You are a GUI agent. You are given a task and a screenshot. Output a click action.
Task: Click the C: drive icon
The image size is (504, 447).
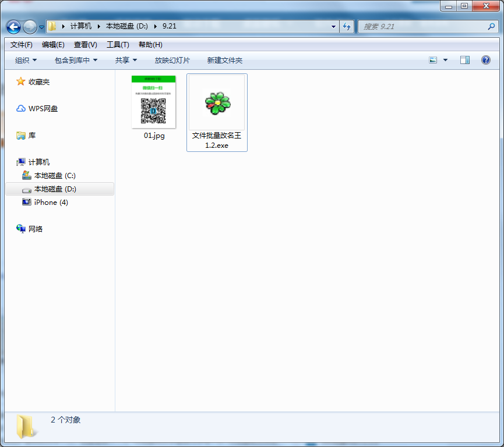(x=27, y=175)
